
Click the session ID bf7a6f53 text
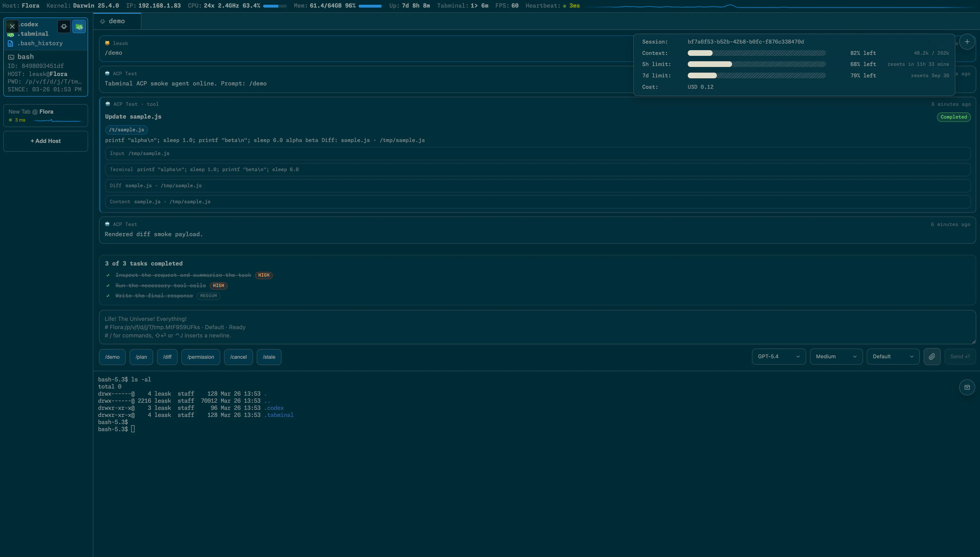coord(746,42)
